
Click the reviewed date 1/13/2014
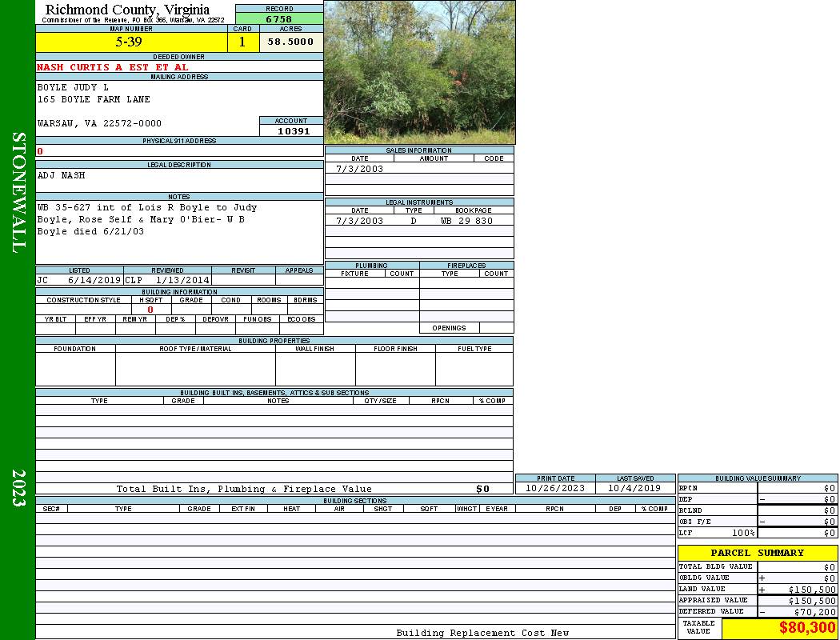[183, 281]
